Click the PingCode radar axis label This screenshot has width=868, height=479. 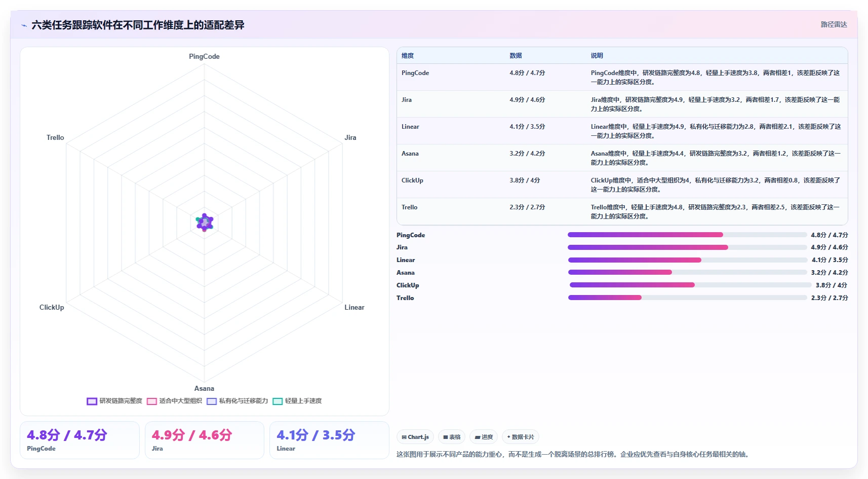(204, 56)
